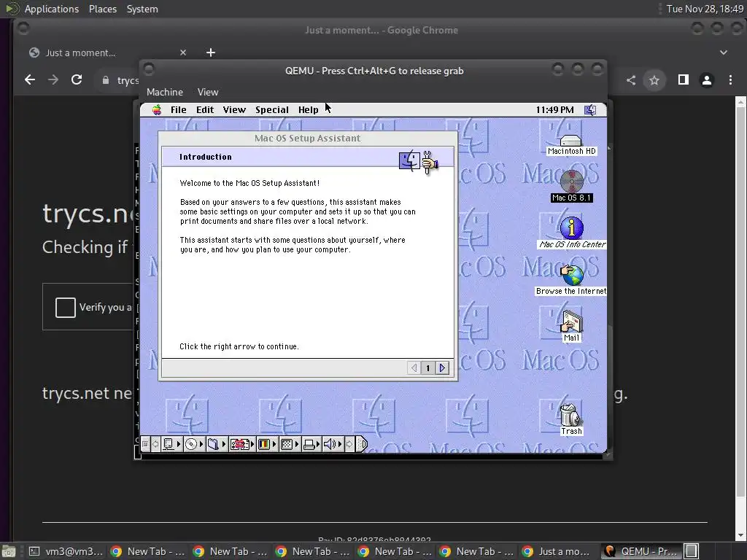Open the Places menu in the top panel
The width and height of the screenshot is (747, 560).
click(x=102, y=9)
